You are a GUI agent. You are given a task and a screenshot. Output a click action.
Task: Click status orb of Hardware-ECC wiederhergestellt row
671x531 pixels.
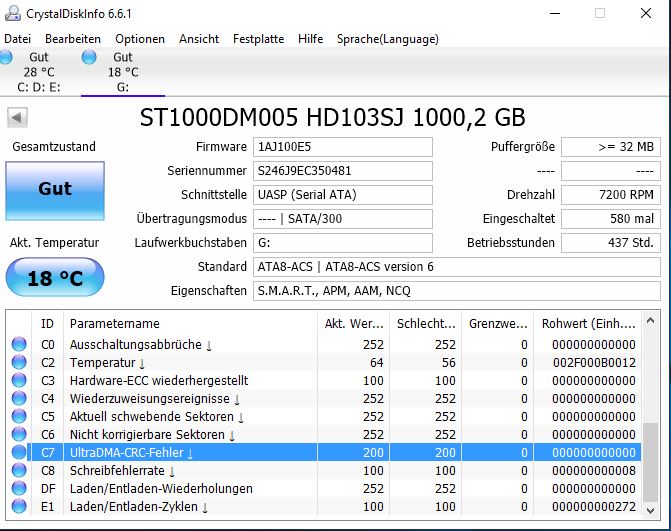[19, 380]
